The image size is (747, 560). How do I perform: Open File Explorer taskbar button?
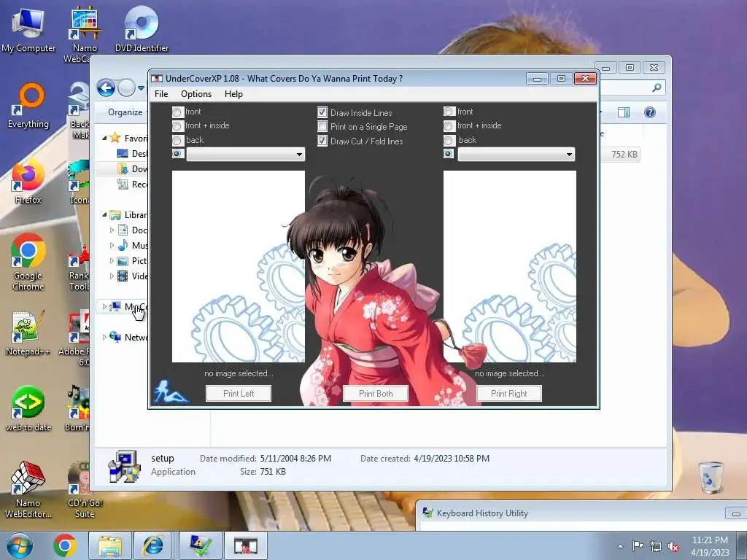pyautogui.click(x=109, y=545)
